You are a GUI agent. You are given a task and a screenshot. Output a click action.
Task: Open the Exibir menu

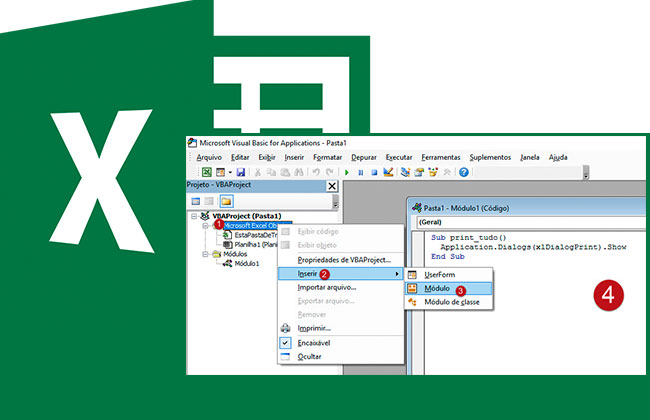point(267,157)
